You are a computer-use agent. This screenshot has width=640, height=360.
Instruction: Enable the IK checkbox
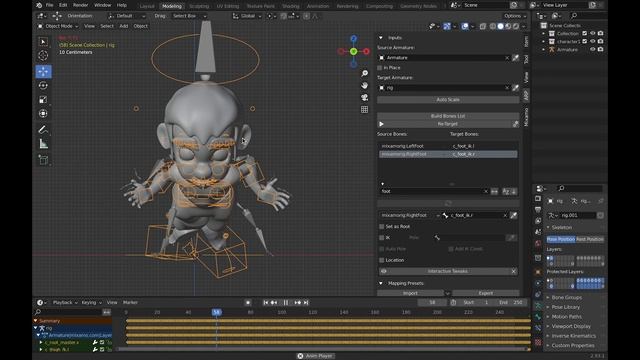coord(382,238)
